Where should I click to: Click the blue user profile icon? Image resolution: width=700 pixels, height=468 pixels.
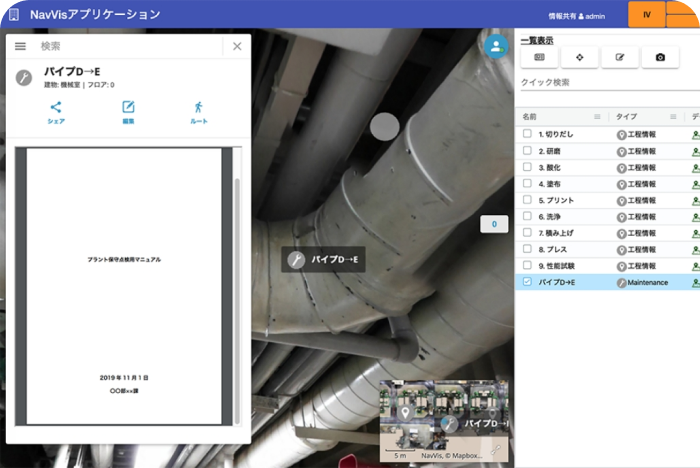coord(495,46)
